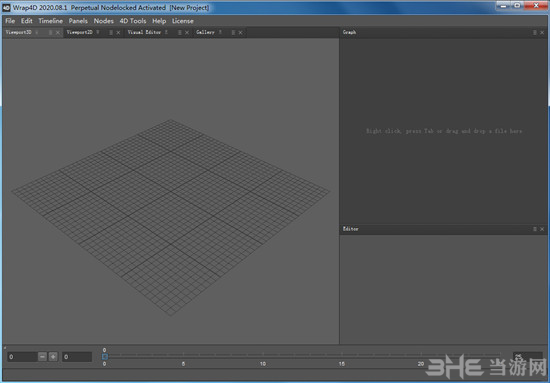Close the Graph panel
The width and height of the screenshot is (550, 383).
542,33
